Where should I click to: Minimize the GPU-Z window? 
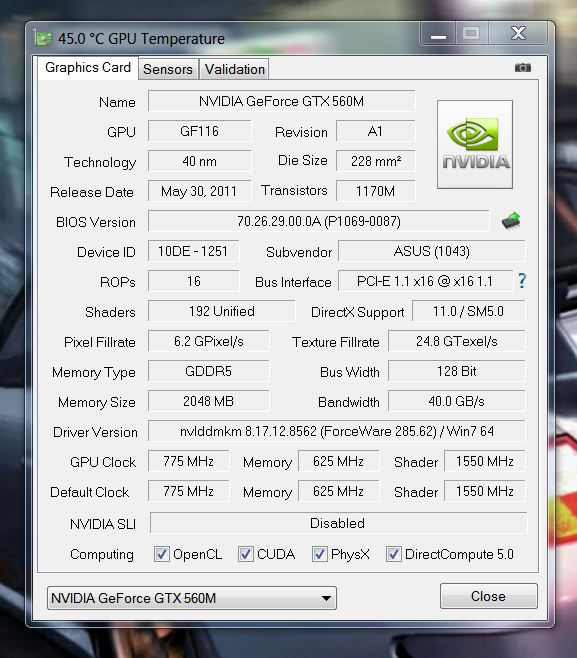tap(438, 34)
